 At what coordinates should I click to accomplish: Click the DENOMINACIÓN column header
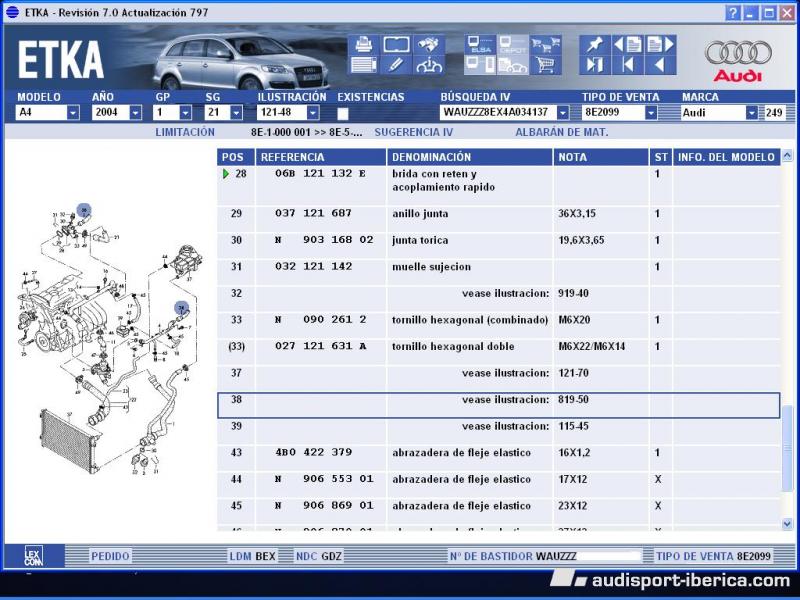point(470,157)
